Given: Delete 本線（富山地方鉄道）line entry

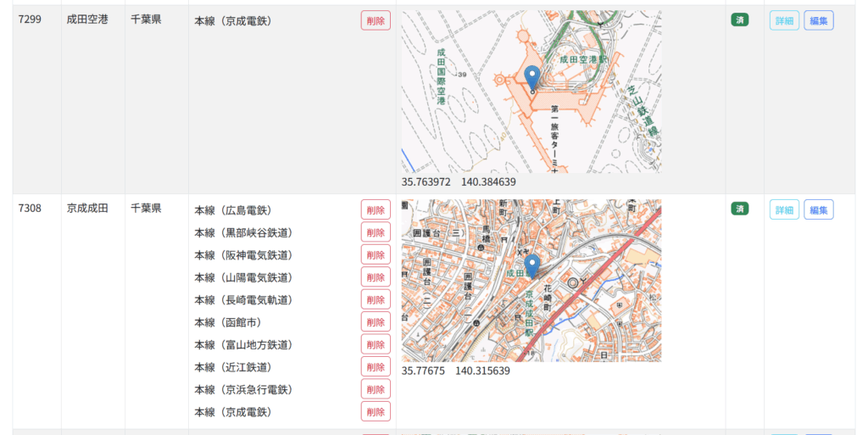Looking at the screenshot, I should coord(376,344).
